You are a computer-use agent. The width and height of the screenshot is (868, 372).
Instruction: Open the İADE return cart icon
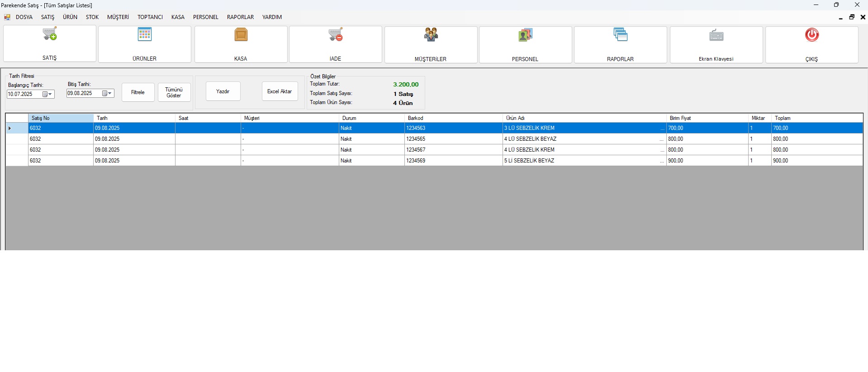pyautogui.click(x=336, y=35)
